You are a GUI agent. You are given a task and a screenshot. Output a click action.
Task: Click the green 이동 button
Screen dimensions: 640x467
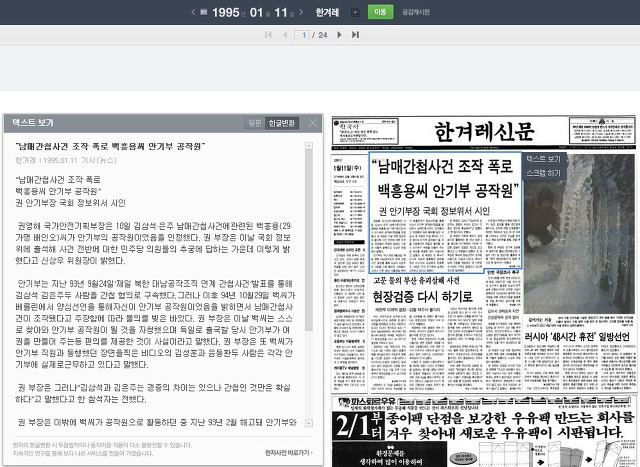(x=380, y=12)
